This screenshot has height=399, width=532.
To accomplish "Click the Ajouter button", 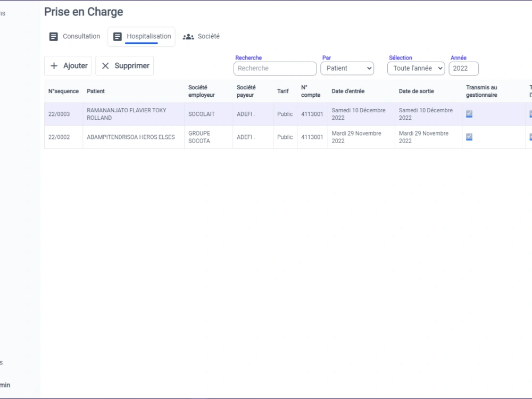I will coord(68,66).
